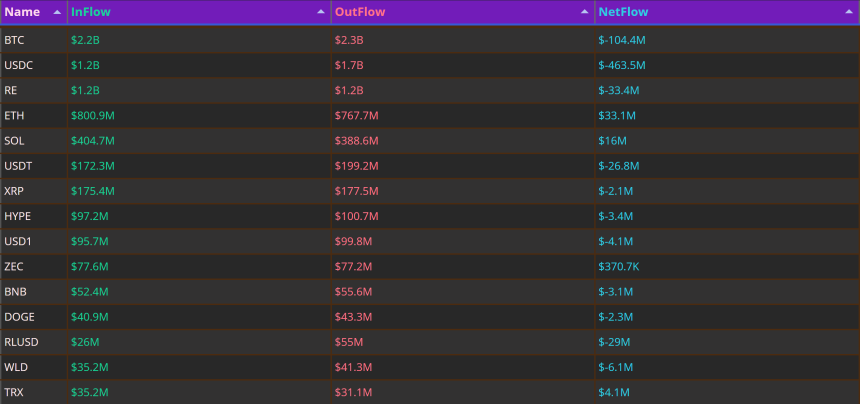Click WLD outflow value $41.3M
The width and height of the screenshot is (860, 404).
353,367
